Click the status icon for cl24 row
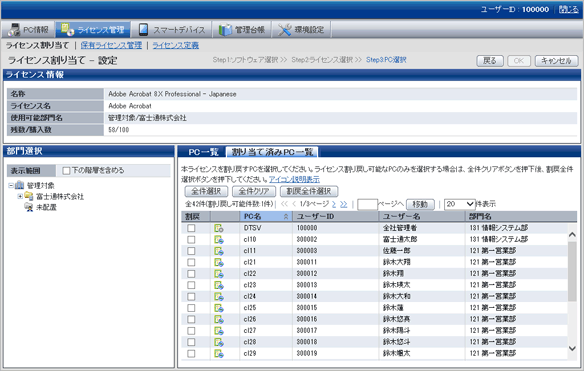Screen dimensions: 584x371 tap(219, 297)
